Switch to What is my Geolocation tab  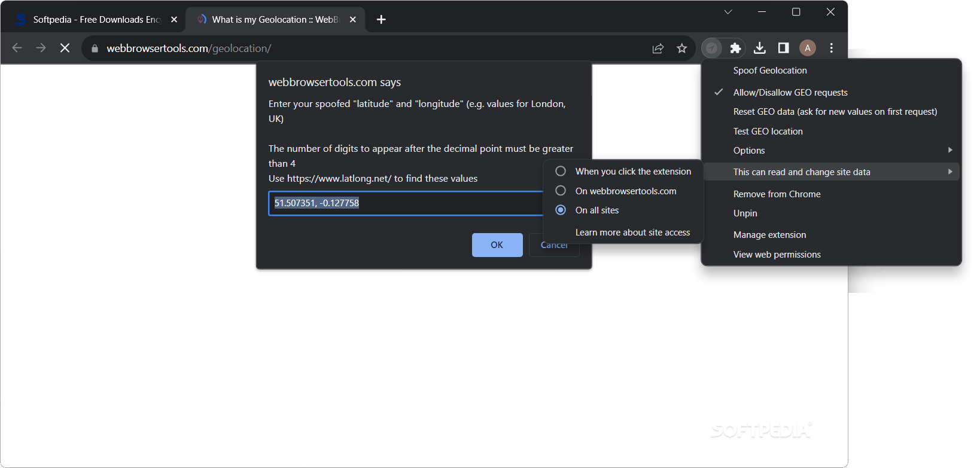pos(275,20)
